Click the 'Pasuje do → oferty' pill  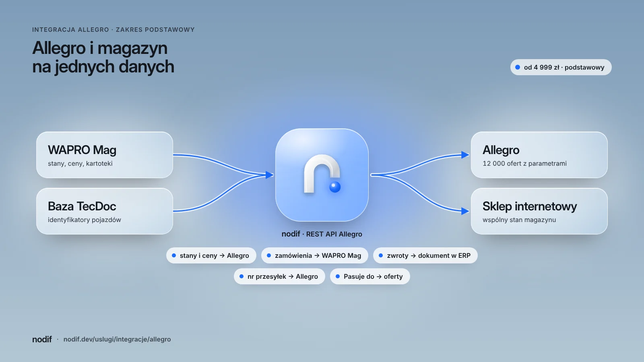pyautogui.click(x=370, y=276)
